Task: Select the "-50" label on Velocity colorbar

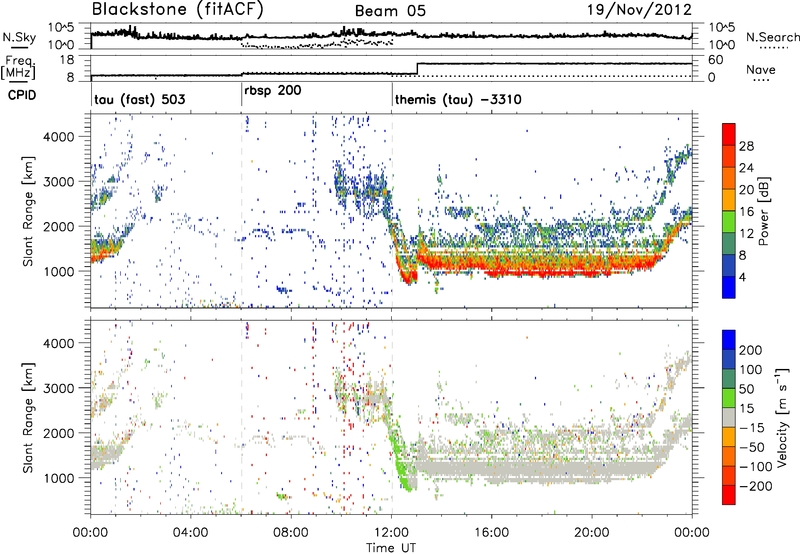Action: pyautogui.click(x=752, y=447)
